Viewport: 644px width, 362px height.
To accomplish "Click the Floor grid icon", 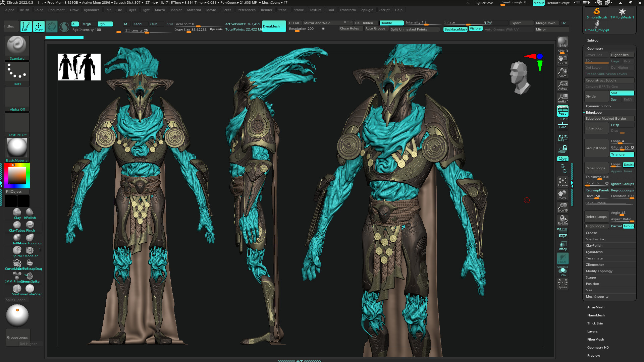I will click(562, 124).
